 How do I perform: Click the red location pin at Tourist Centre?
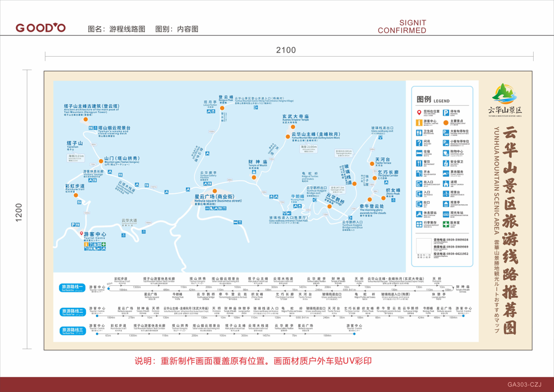[x=82, y=234]
